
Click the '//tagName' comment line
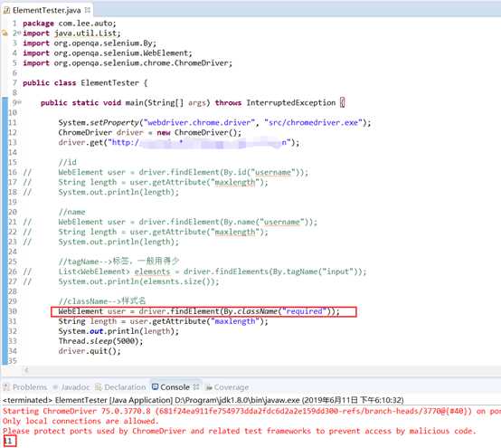pyautogui.click(x=118, y=262)
